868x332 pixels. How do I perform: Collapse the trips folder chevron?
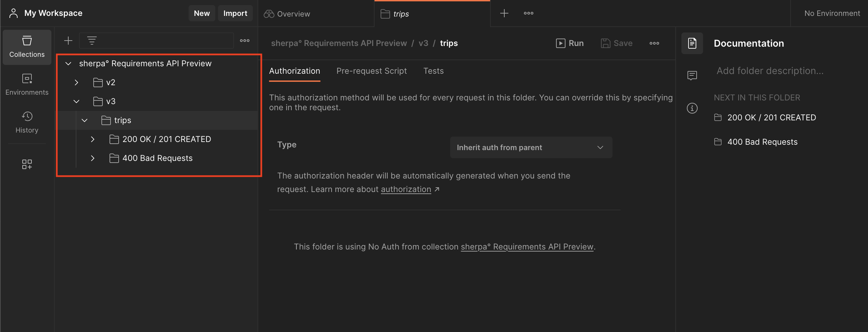(85, 120)
